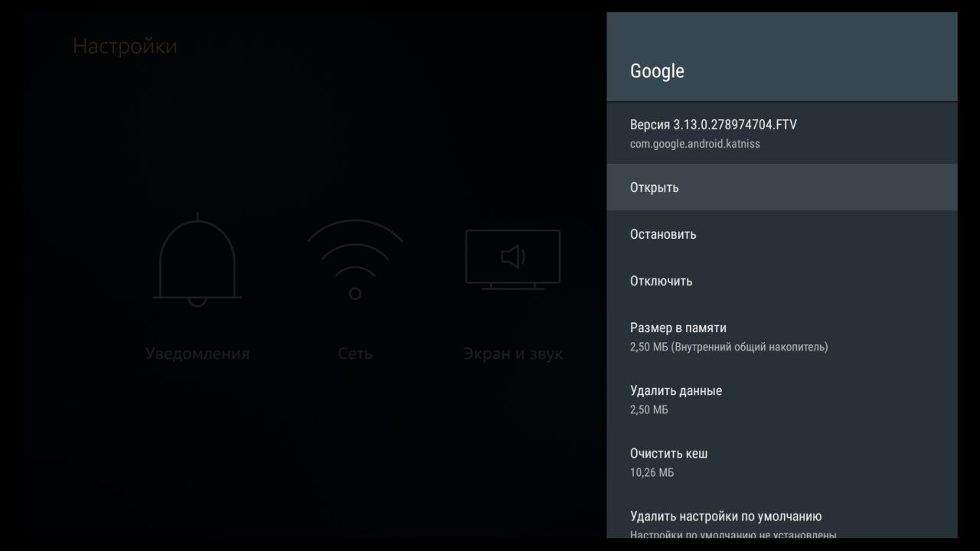Open the Размер в памяти entry

pos(782,337)
